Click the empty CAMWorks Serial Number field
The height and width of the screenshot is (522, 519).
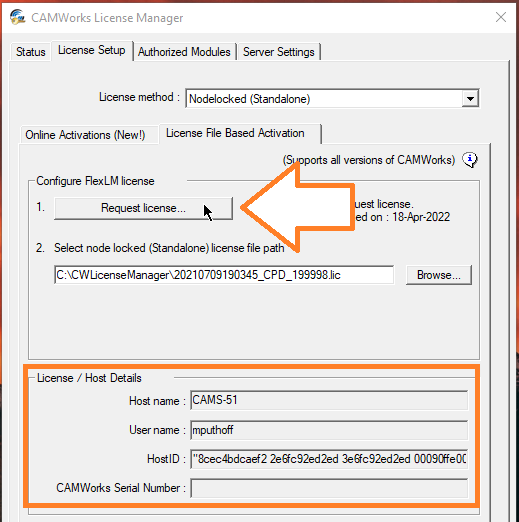click(329, 488)
